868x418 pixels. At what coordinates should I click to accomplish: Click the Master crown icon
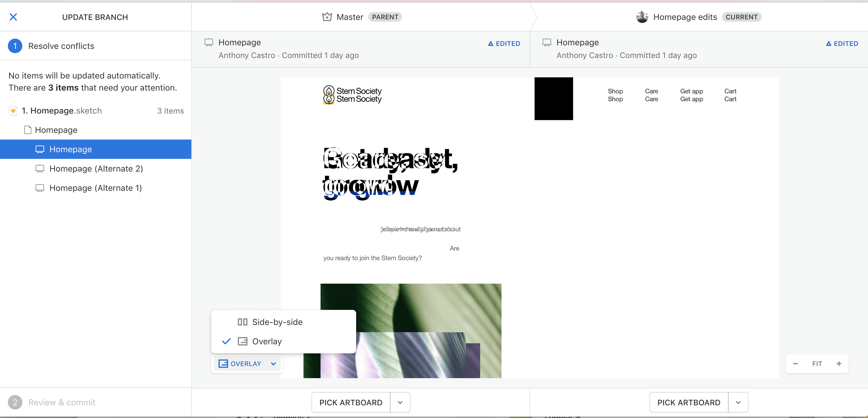click(327, 17)
